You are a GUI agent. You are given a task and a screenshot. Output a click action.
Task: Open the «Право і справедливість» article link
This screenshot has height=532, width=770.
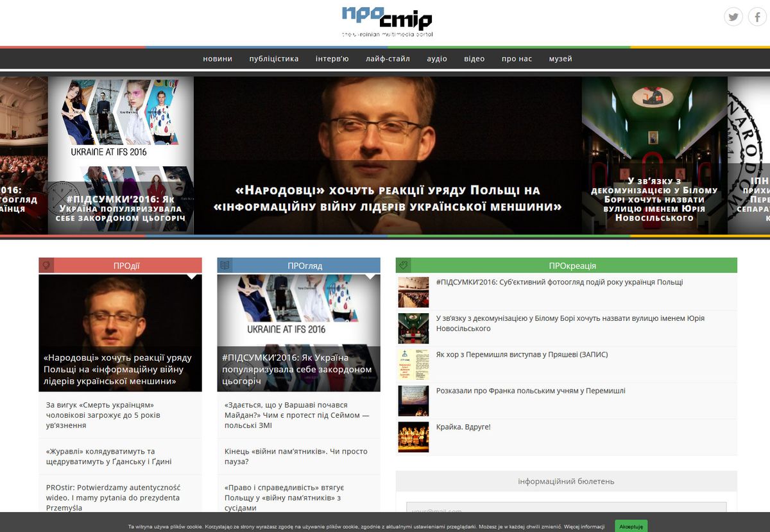coord(284,497)
